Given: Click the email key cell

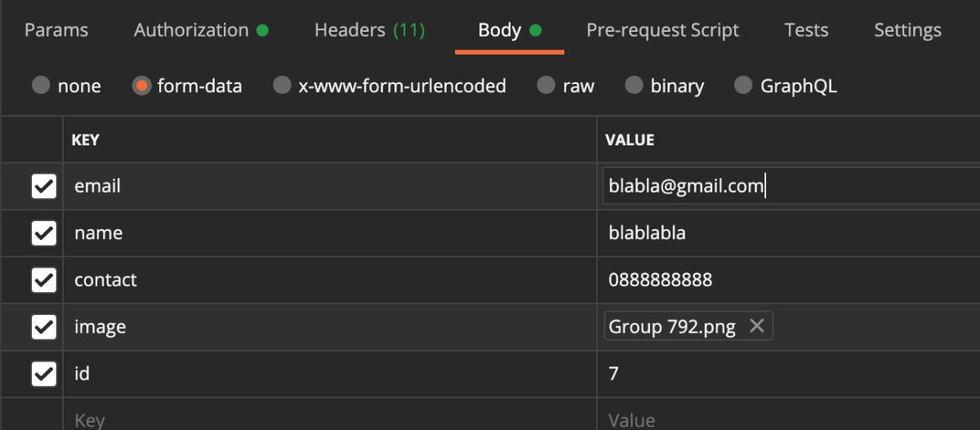Looking at the screenshot, I should tap(330, 186).
